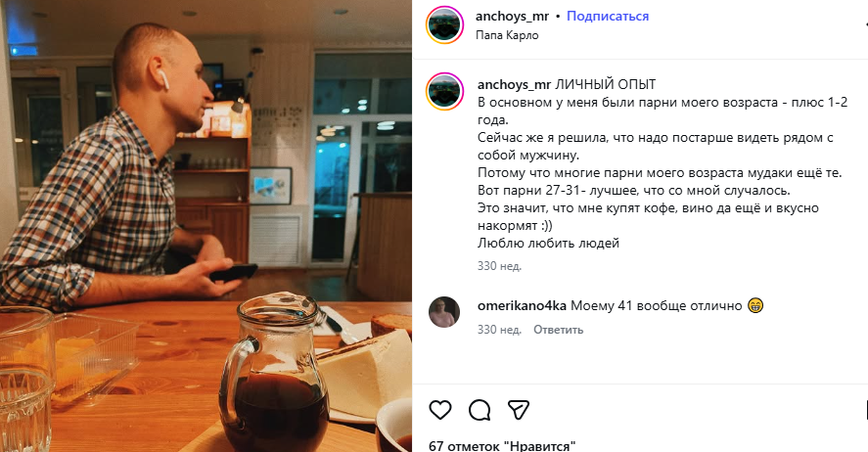Open the comment speech bubble icon
The width and height of the screenshot is (868, 452).
480,410
